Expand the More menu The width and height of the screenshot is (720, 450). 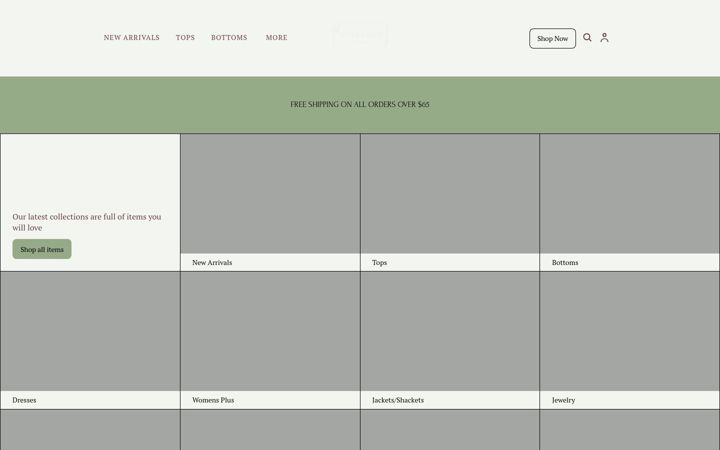click(276, 38)
